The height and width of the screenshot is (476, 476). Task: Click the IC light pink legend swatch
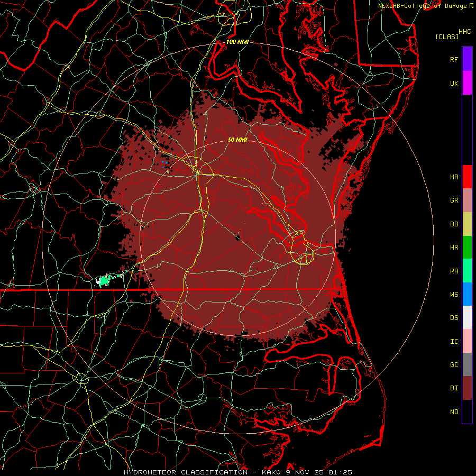click(x=467, y=341)
